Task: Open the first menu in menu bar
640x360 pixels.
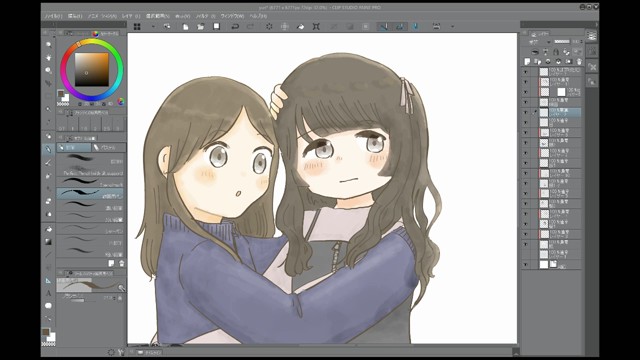Action: click(x=53, y=16)
